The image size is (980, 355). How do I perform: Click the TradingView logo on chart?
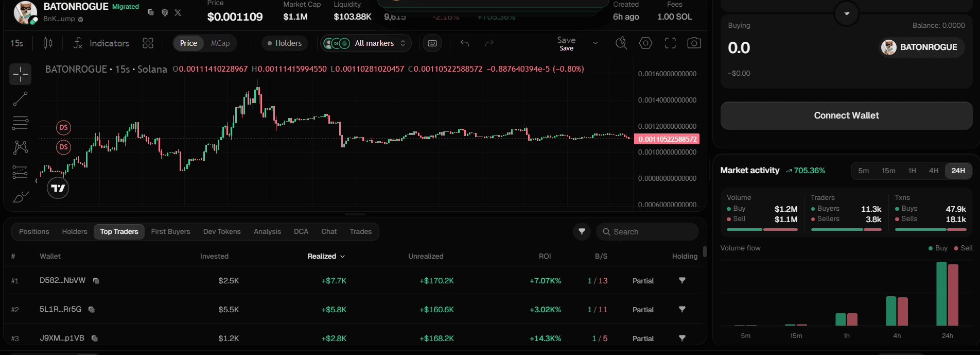point(58,188)
